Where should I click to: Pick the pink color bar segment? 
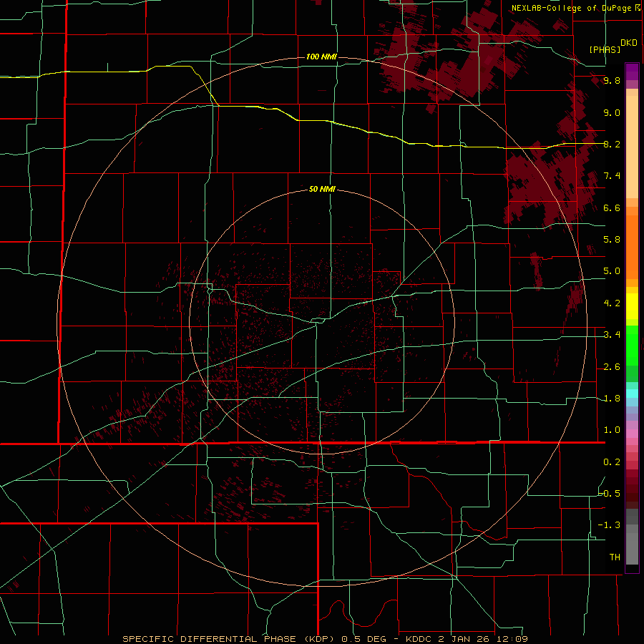[632, 434]
